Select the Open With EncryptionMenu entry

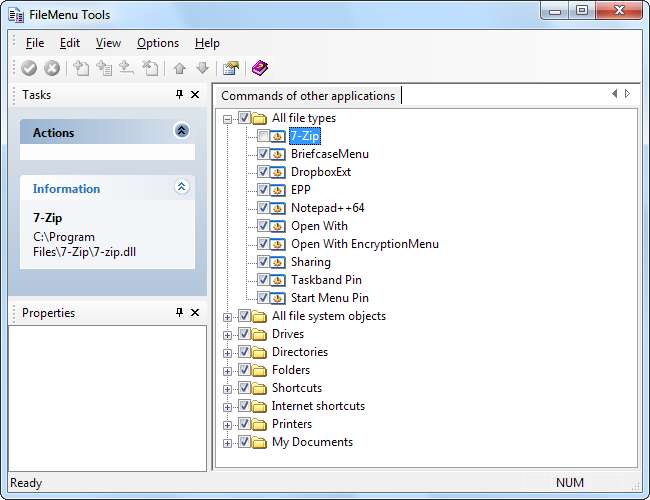click(x=364, y=244)
